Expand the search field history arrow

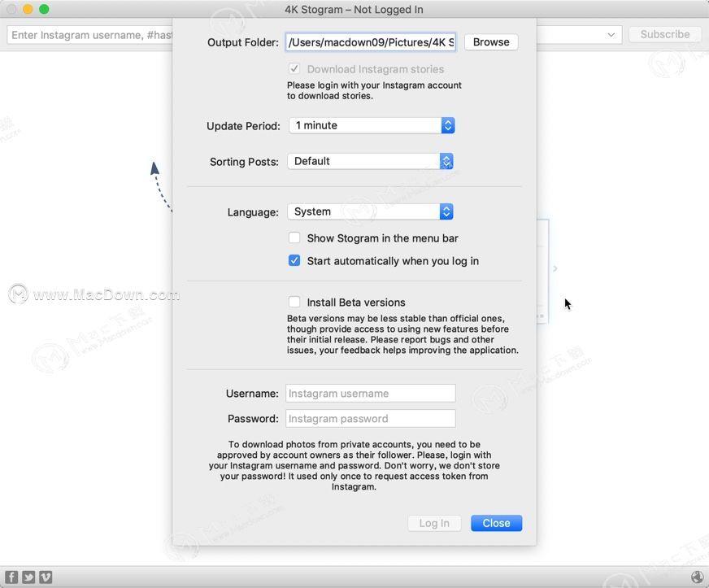(611, 35)
